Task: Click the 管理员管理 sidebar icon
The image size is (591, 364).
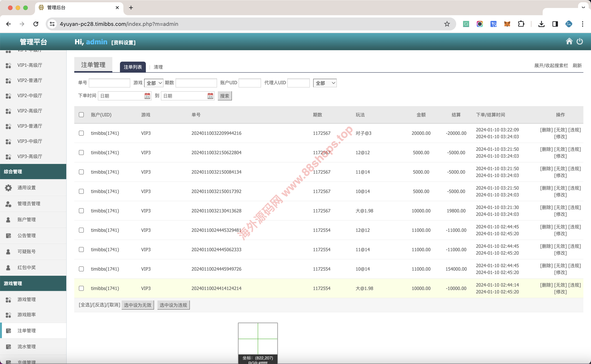Action: click(8, 204)
